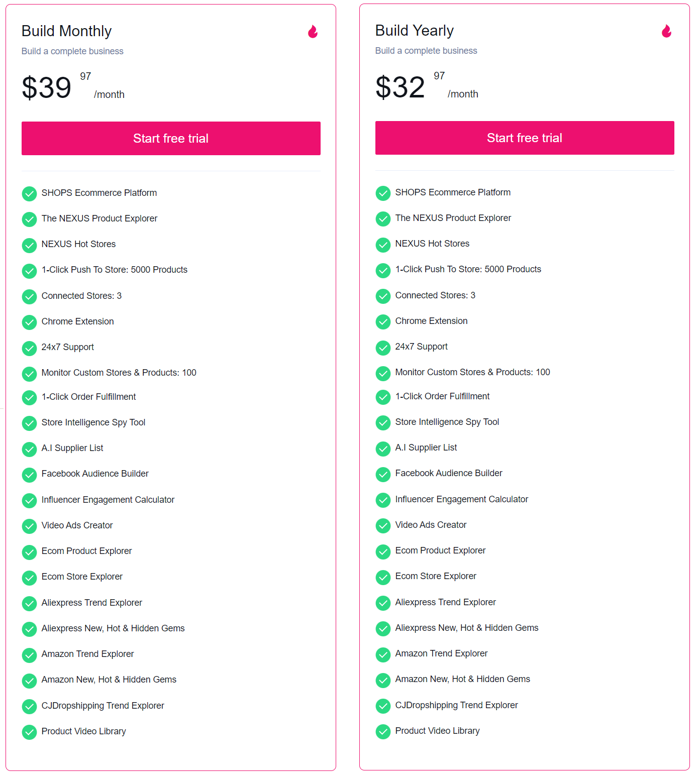Click the checkmark beside monthly SHOPS Ecommerce Platform
The width and height of the screenshot is (700, 779).
[x=30, y=194]
